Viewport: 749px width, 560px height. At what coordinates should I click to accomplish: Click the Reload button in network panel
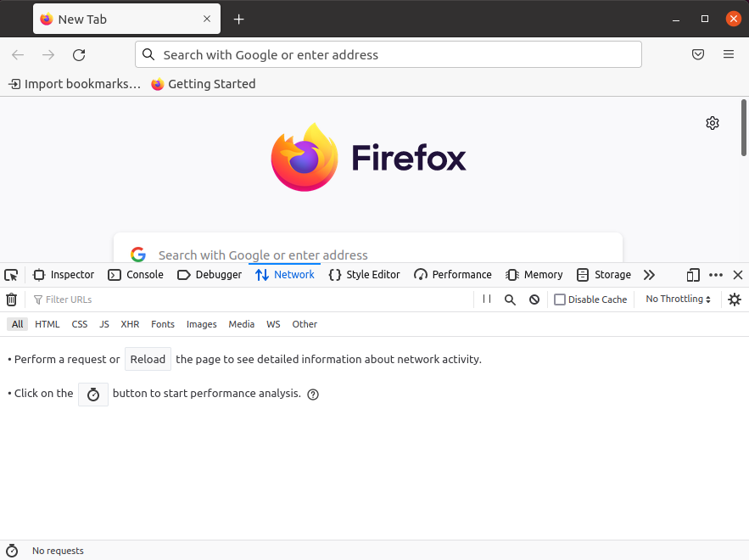[148, 359]
